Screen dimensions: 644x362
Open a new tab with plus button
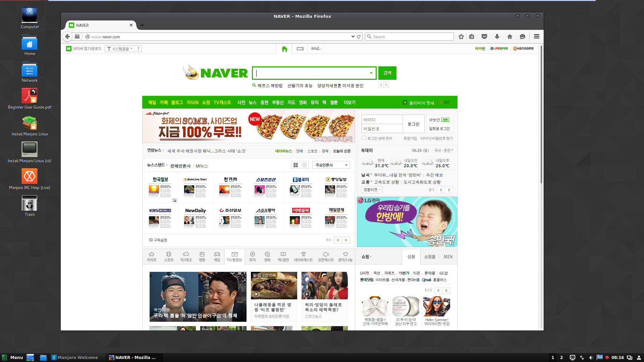pos(142,25)
